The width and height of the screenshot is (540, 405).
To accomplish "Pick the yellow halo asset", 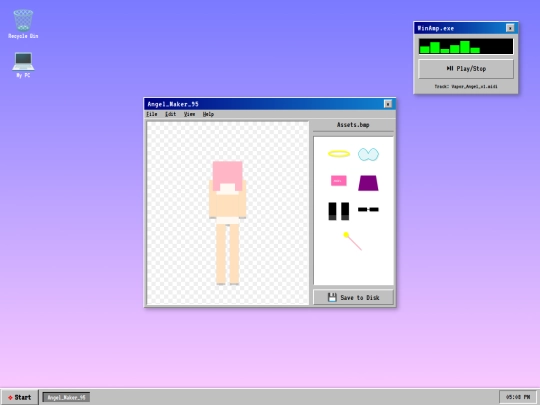I will [x=339, y=154].
